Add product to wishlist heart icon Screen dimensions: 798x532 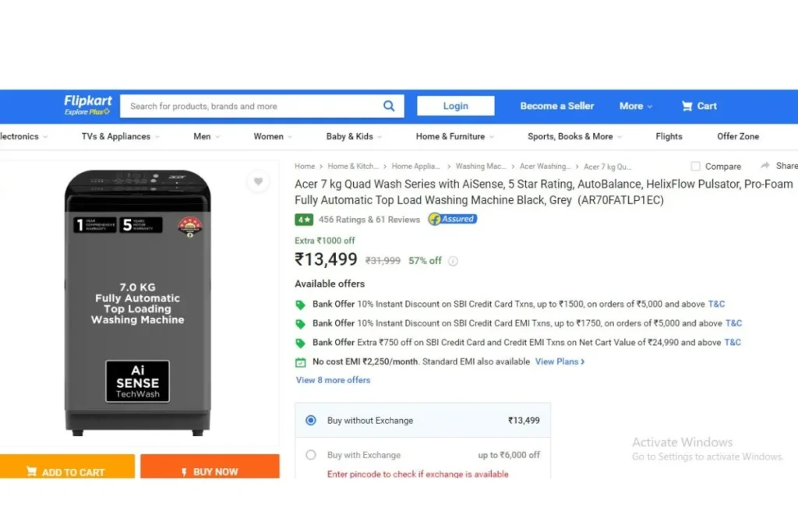(259, 181)
